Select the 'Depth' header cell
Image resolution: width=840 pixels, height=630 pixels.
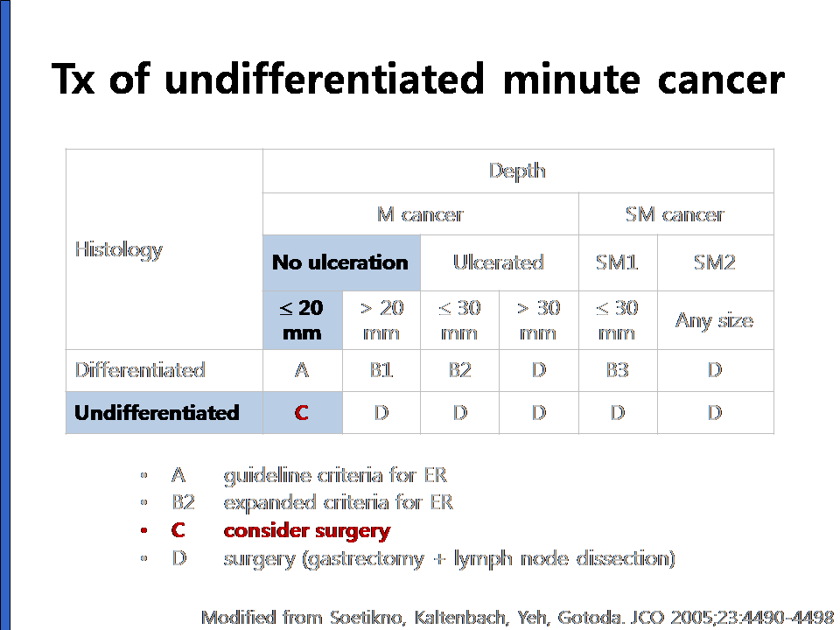coord(518,171)
